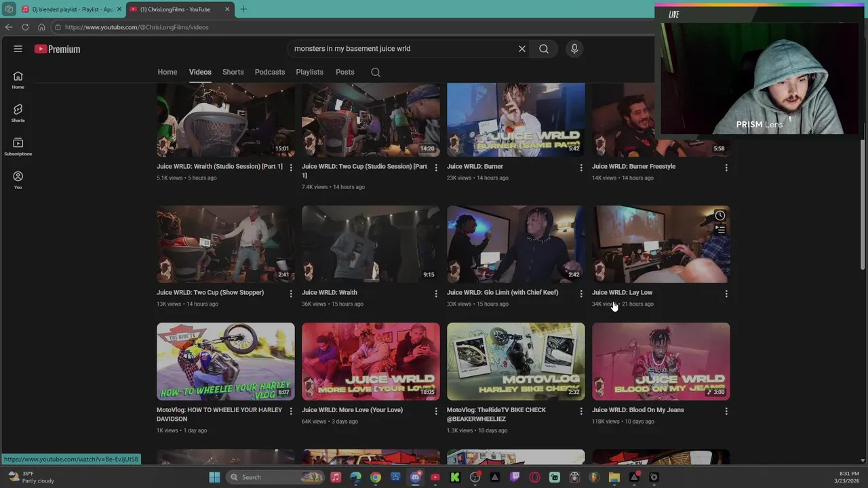
Task: Open the YouTube guide hamburger menu
Action: tap(18, 49)
